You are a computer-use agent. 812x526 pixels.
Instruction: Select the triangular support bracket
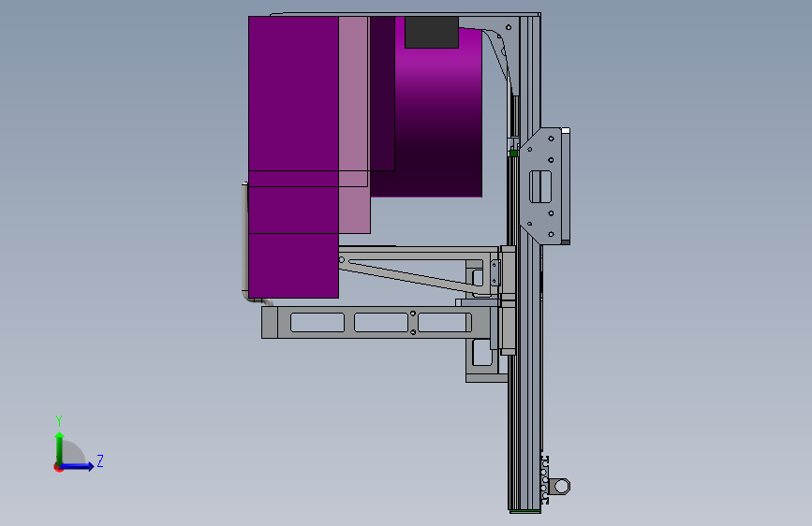(414, 270)
